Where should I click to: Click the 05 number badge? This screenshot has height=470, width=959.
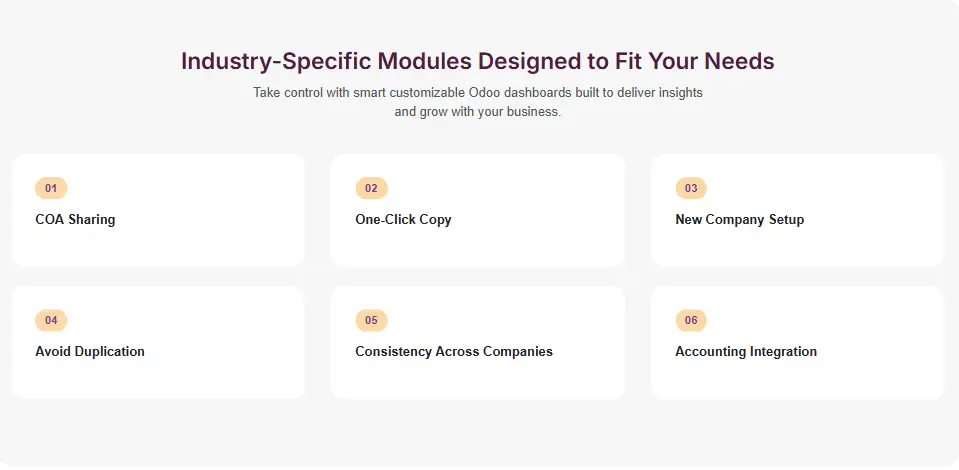point(371,320)
